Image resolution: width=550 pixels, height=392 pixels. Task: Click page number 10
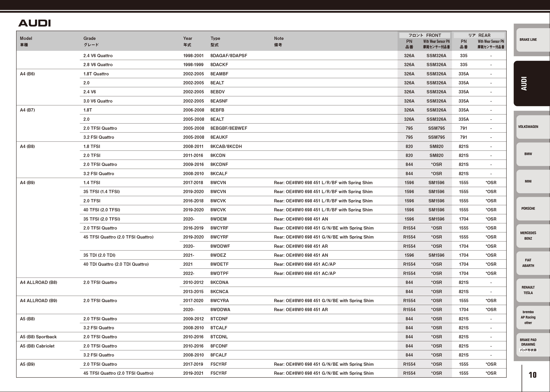pyautogui.click(x=533, y=375)
